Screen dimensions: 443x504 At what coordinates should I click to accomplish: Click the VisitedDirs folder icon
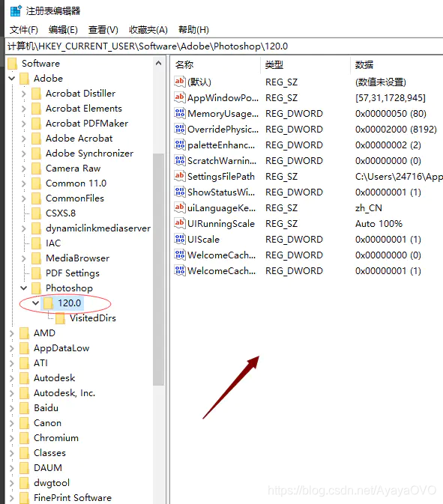click(x=60, y=318)
